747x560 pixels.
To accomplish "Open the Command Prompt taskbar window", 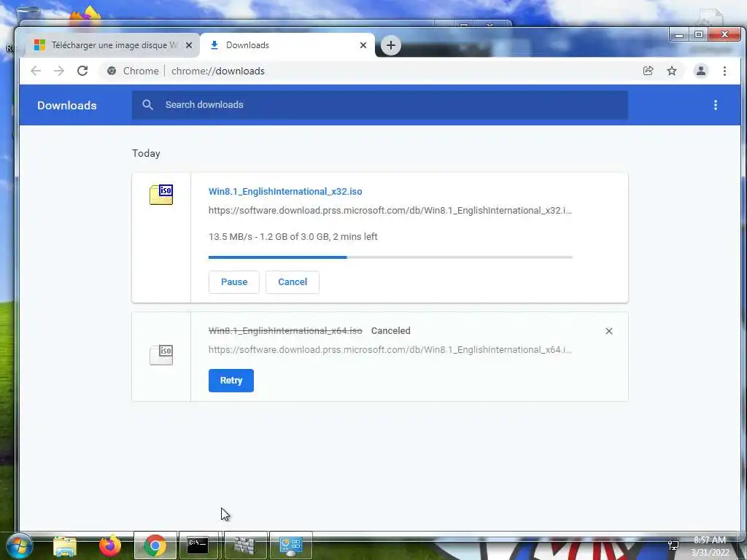I will click(x=198, y=545).
